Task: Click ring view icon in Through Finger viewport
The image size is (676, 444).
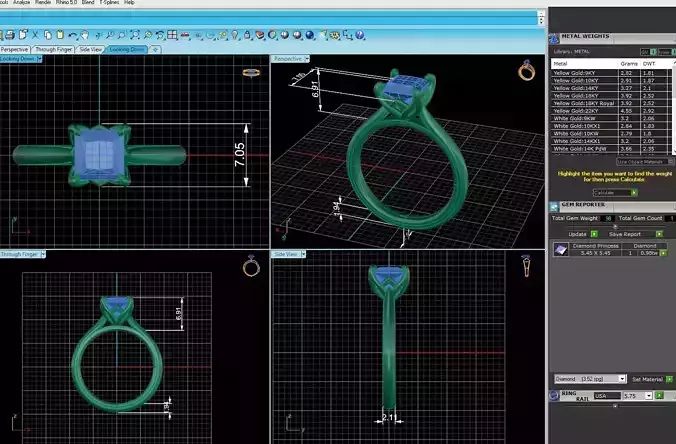Action: [x=251, y=266]
